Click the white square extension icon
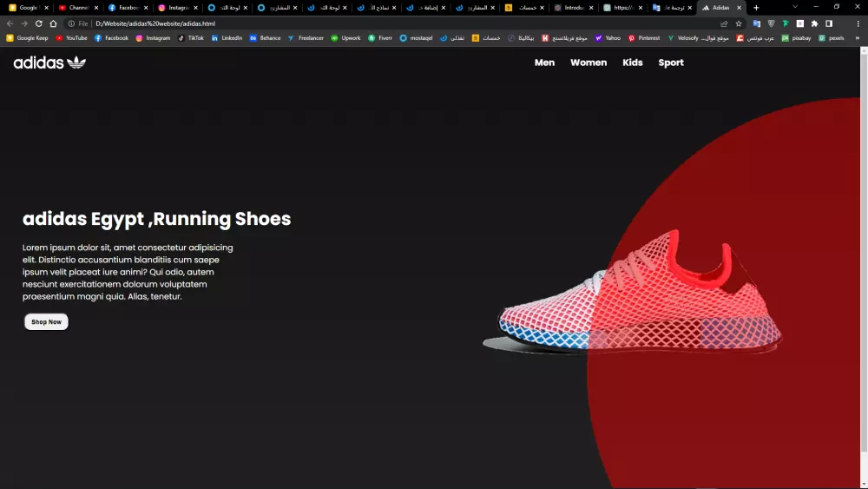 pyautogui.click(x=800, y=23)
